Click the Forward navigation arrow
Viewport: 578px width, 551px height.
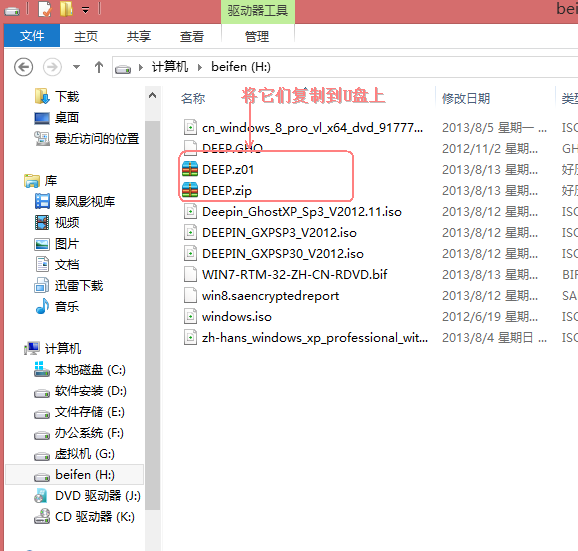52,67
